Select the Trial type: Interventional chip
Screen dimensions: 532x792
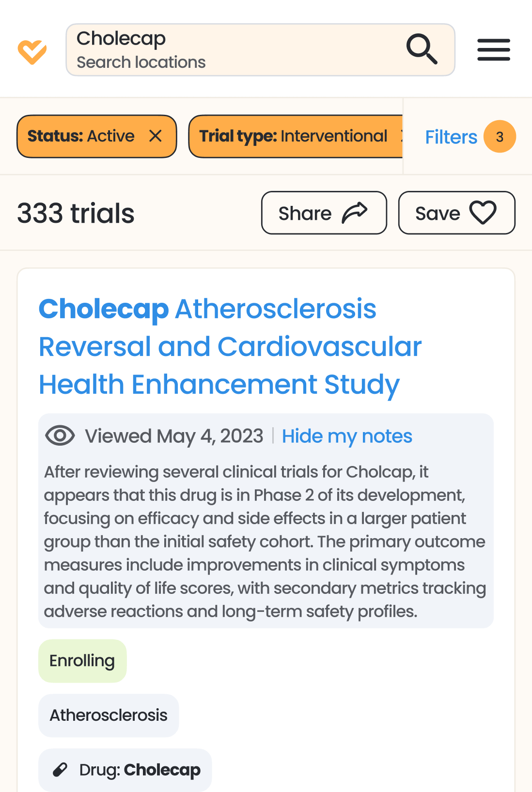click(x=293, y=136)
